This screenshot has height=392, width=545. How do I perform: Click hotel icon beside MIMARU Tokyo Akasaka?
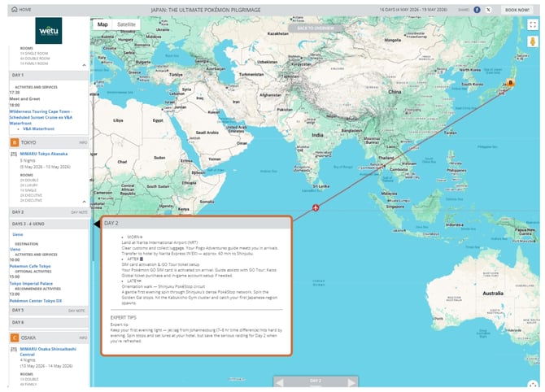coord(14,154)
